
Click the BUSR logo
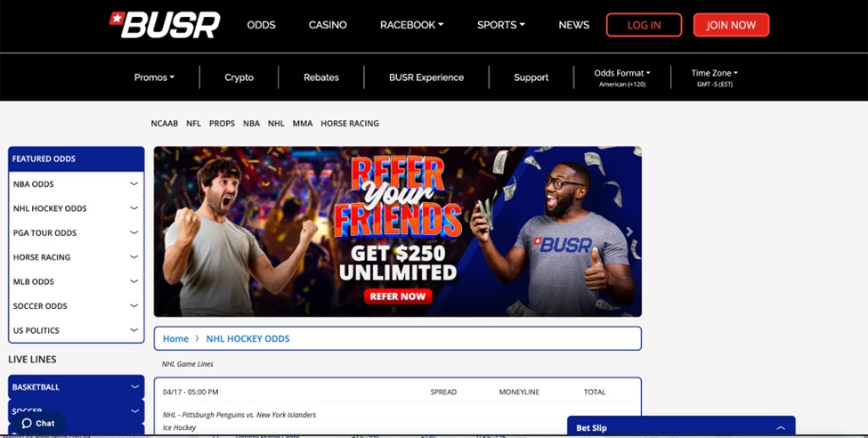(x=165, y=25)
